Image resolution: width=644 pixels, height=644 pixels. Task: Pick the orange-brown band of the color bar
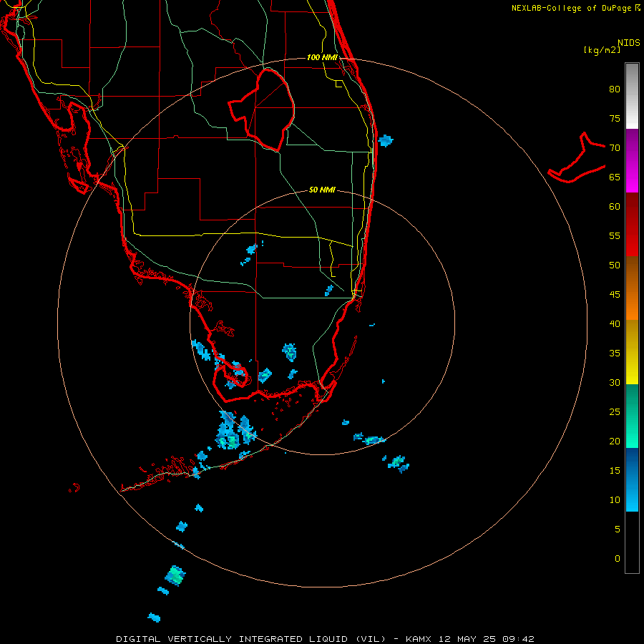632,288
